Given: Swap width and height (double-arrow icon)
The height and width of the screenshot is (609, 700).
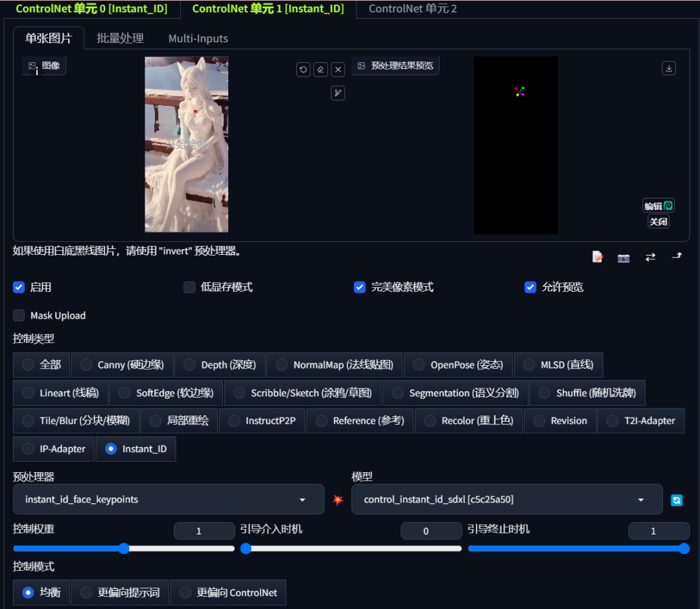Looking at the screenshot, I should (650, 257).
